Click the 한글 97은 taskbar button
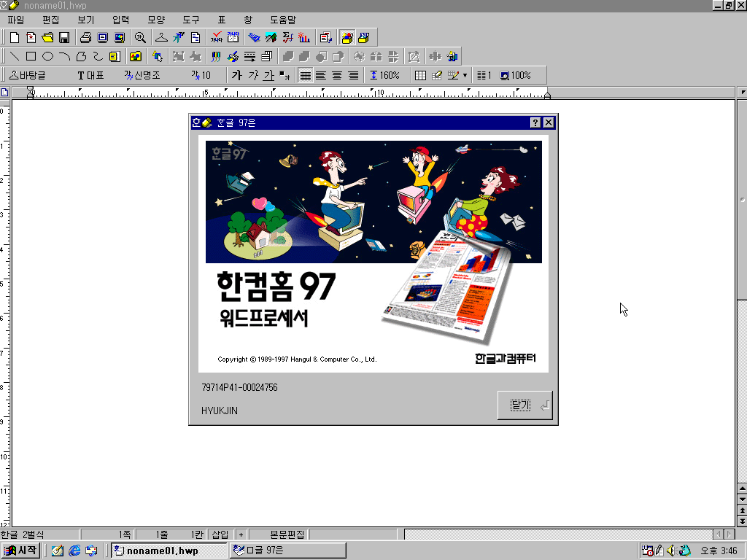This screenshot has height=560, width=747. [288, 551]
